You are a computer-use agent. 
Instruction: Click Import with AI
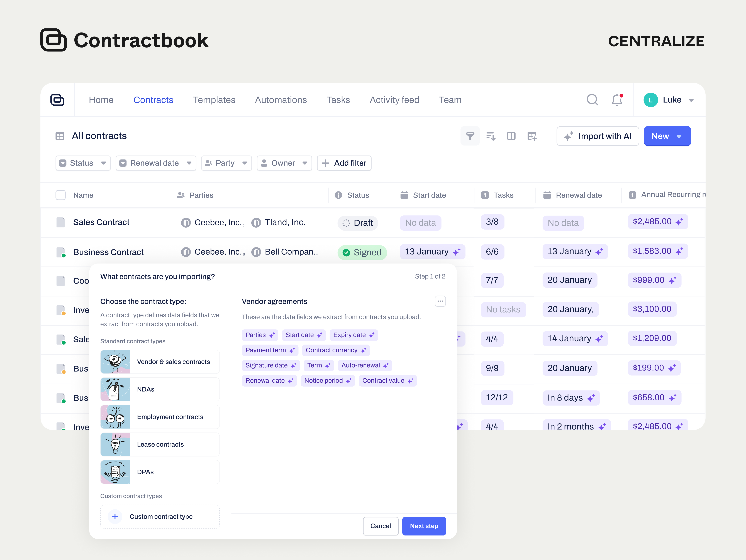598,136
